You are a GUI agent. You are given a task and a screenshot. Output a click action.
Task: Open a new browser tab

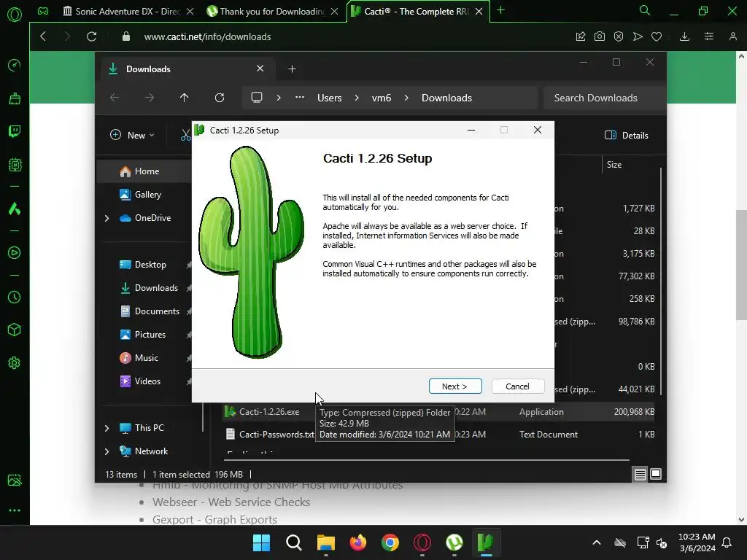[x=500, y=10]
